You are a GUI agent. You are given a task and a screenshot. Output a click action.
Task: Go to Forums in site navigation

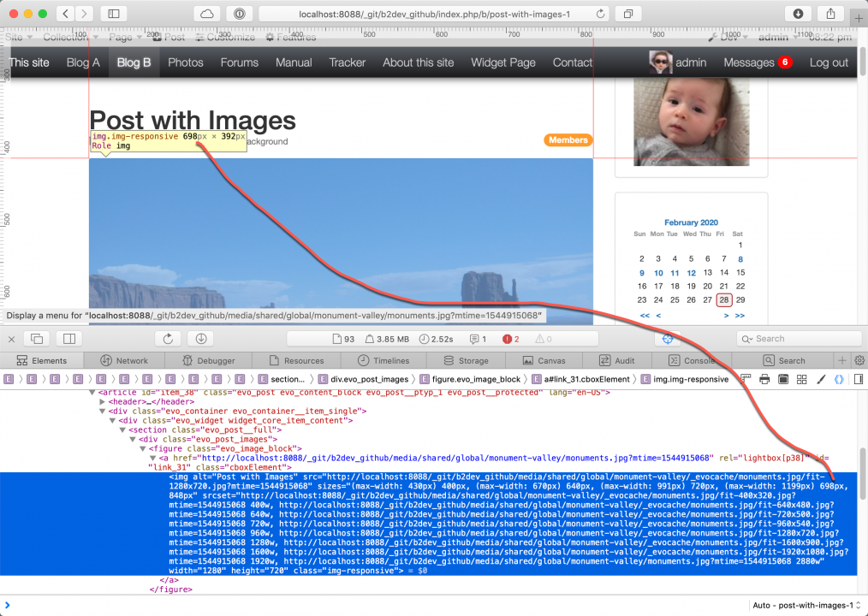pyautogui.click(x=239, y=62)
